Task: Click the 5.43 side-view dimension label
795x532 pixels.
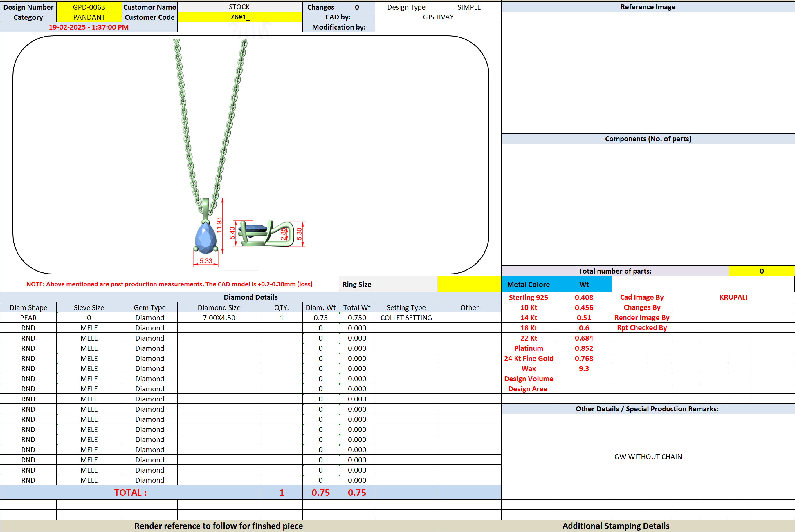Action: point(232,233)
